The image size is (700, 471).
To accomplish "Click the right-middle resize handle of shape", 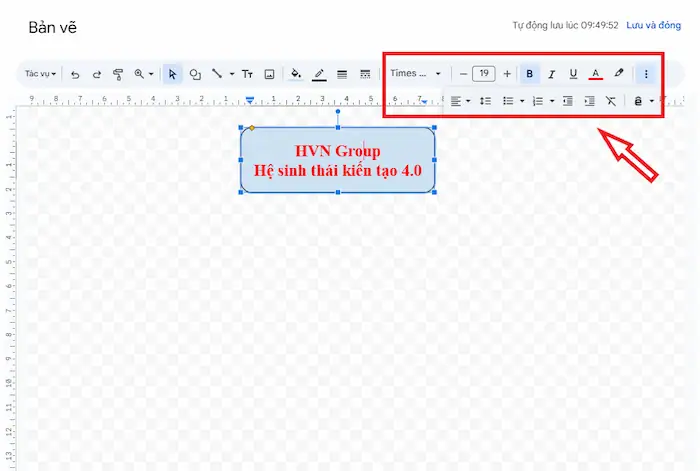I will coord(434,160).
